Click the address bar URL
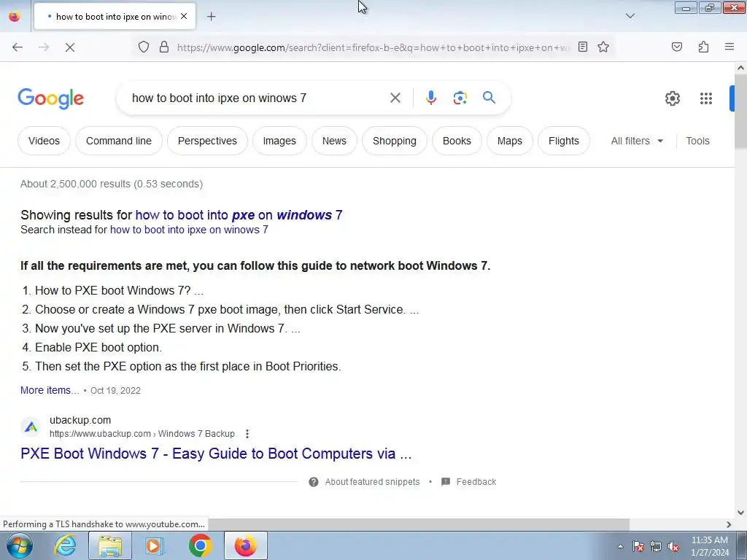747x560 pixels. 374,47
